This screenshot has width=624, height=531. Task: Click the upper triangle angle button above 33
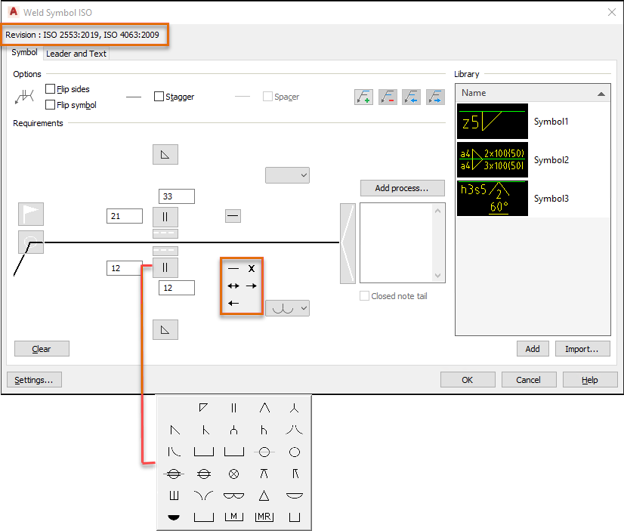click(165, 154)
